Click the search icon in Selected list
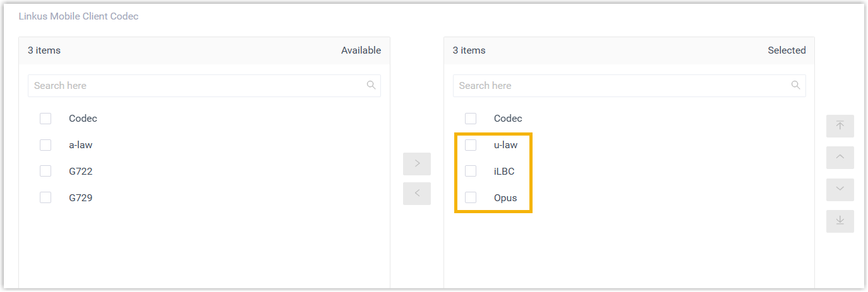The image size is (868, 292). (796, 85)
